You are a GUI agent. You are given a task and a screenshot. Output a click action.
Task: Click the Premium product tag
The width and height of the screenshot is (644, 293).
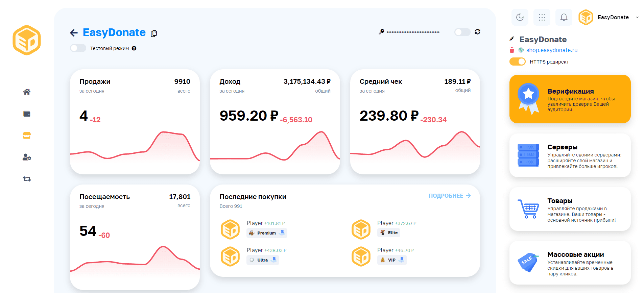point(267,233)
